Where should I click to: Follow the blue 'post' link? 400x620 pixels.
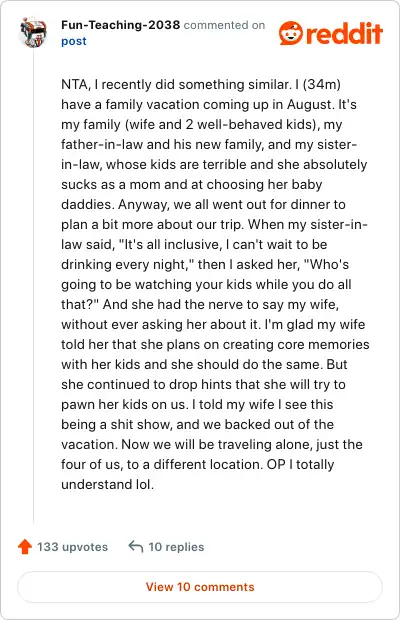pyautogui.click(x=74, y=41)
